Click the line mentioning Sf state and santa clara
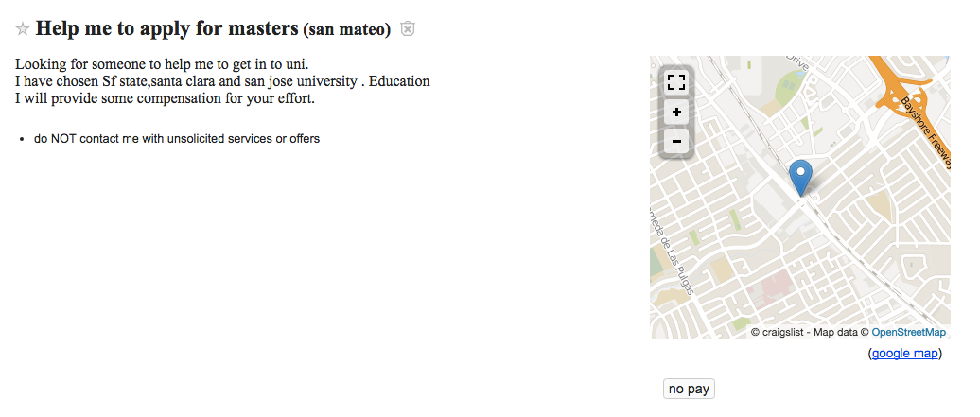The image size is (980, 417). tap(222, 82)
